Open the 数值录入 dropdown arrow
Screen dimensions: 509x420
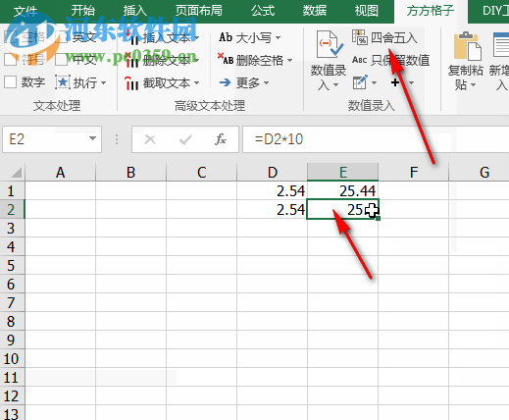[336, 85]
